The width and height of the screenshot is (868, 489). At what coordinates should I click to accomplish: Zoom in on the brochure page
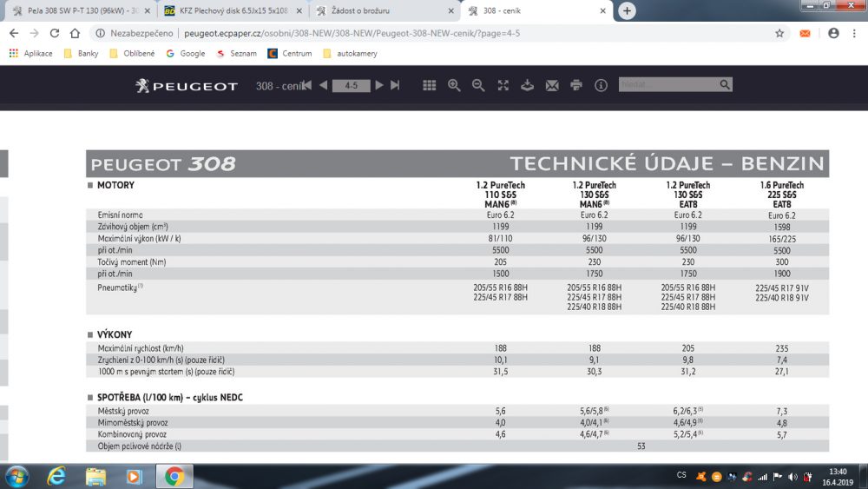(454, 85)
